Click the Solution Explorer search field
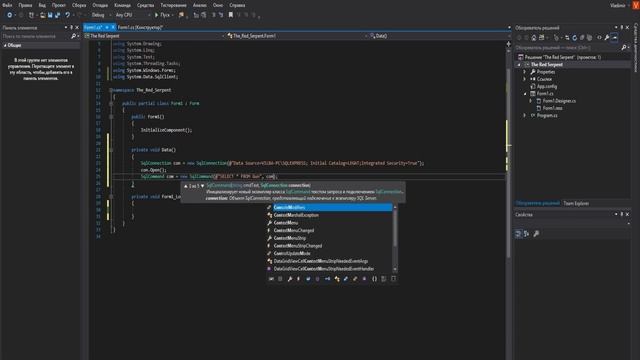640x360 pixels. (x=567, y=48)
